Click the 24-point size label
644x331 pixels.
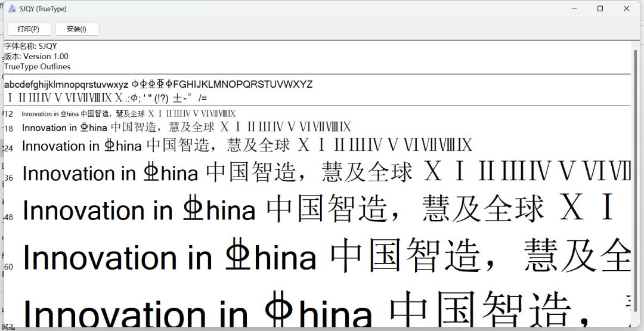(x=8, y=149)
